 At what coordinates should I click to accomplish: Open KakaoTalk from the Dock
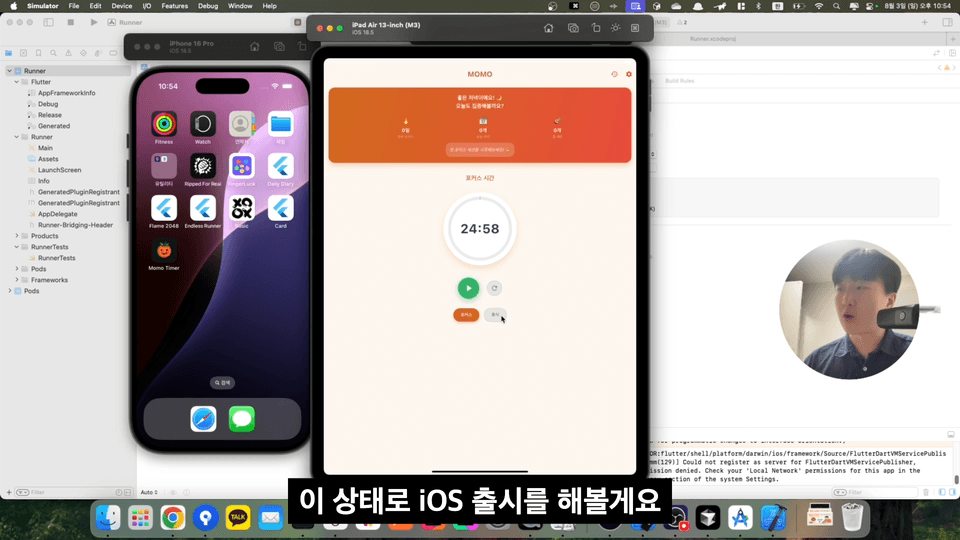click(238, 518)
